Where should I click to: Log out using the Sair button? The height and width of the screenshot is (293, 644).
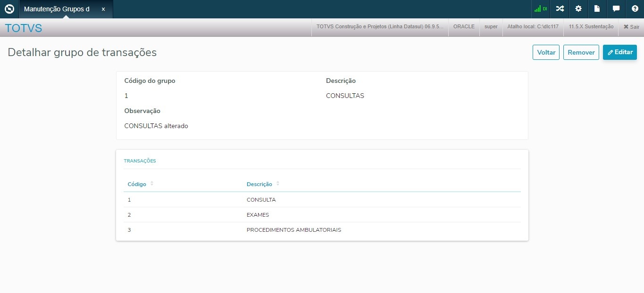point(631,27)
